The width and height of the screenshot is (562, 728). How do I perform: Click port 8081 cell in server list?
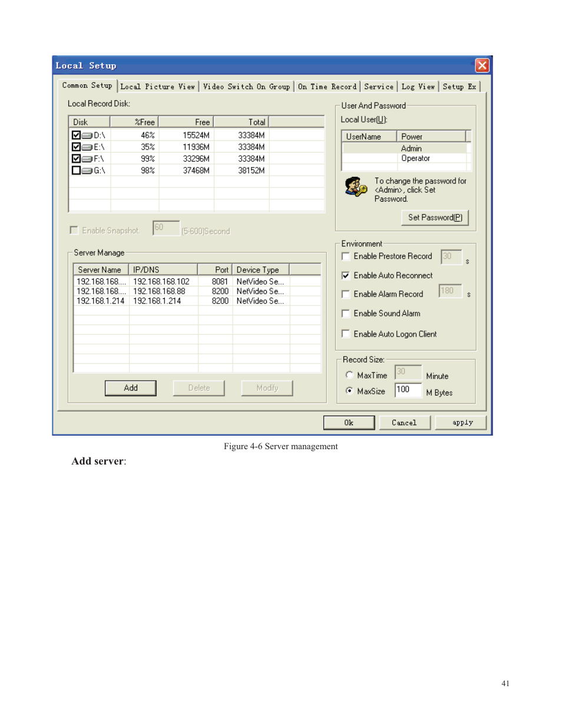tap(220, 282)
